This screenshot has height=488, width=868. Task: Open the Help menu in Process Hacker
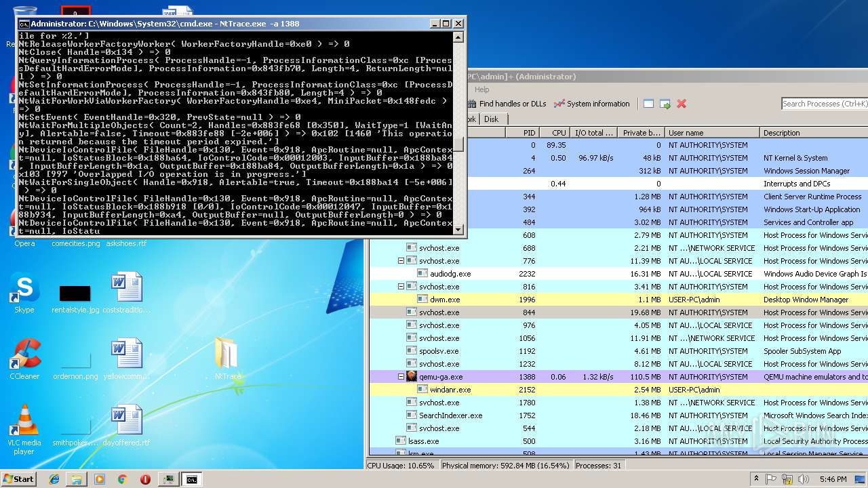[x=482, y=89]
